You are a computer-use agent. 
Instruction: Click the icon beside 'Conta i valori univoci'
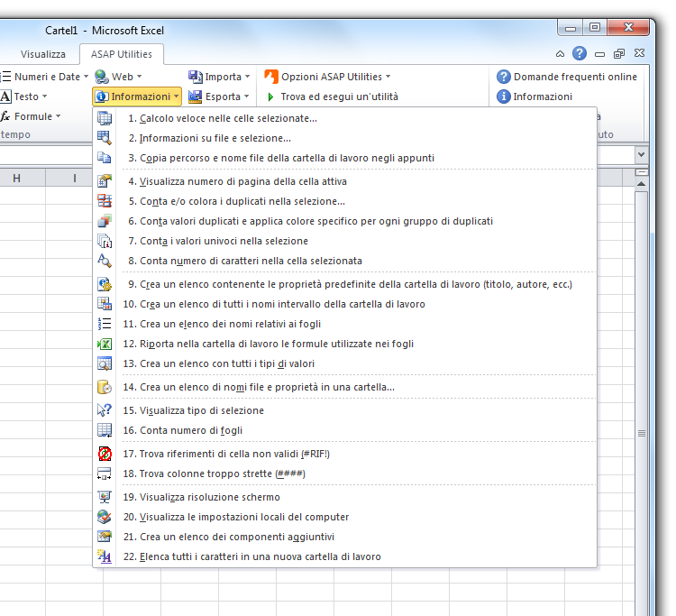[x=105, y=241]
